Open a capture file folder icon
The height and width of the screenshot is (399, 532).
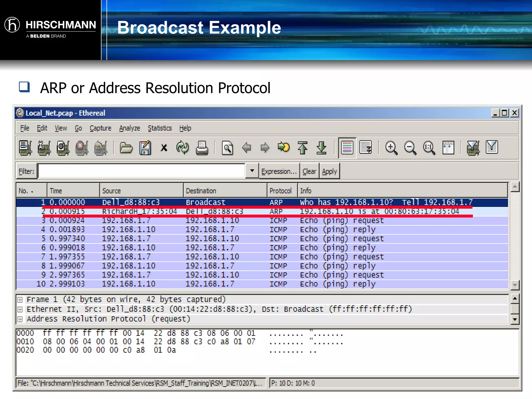126,148
